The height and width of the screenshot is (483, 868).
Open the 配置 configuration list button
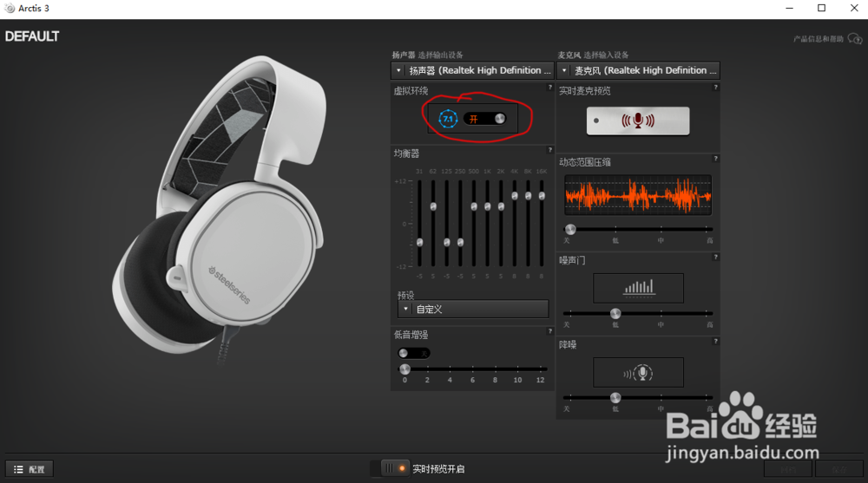click(30, 469)
